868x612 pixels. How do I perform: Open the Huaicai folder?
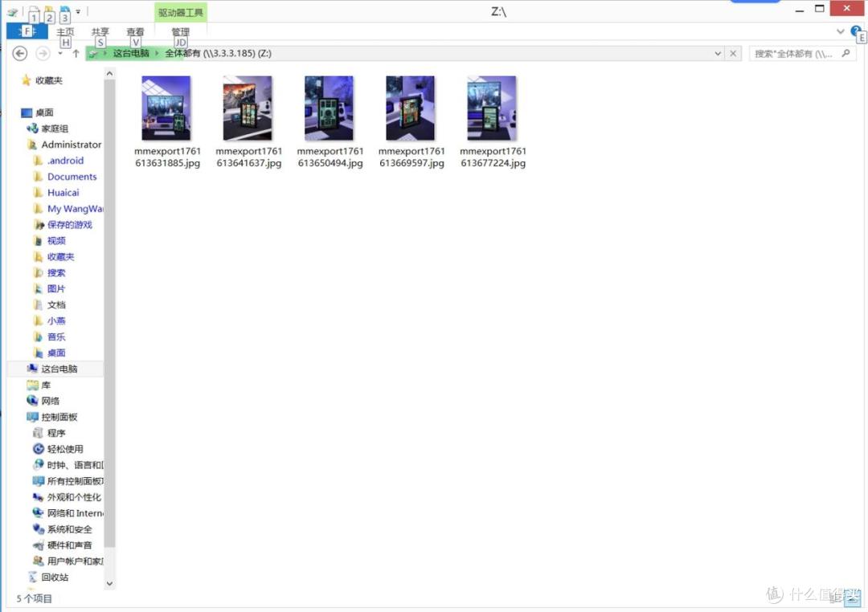(x=56, y=193)
